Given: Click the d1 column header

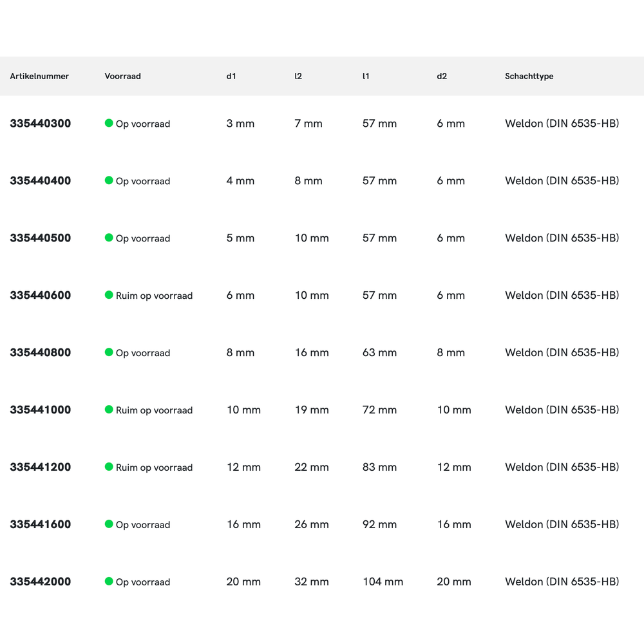Looking at the screenshot, I should (231, 76).
